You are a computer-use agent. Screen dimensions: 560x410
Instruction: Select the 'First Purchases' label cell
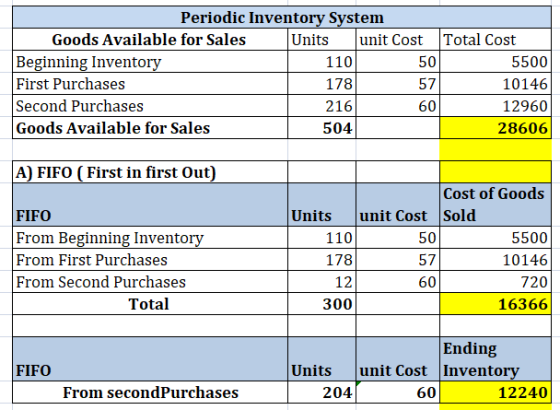pos(150,84)
